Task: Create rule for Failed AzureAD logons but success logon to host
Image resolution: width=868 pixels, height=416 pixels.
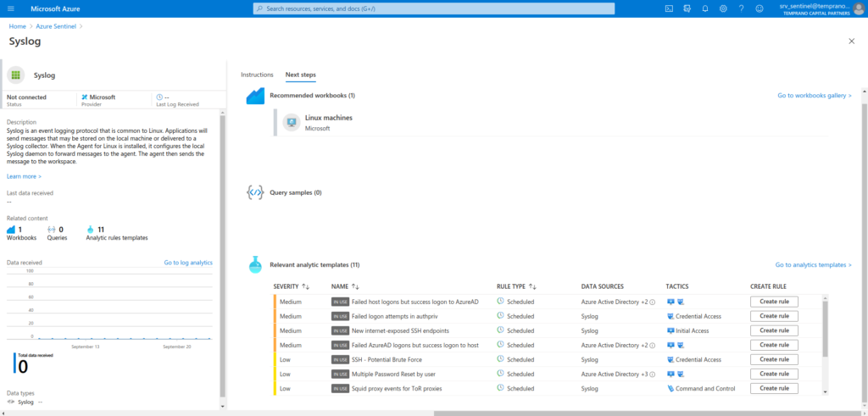Action: [774, 345]
